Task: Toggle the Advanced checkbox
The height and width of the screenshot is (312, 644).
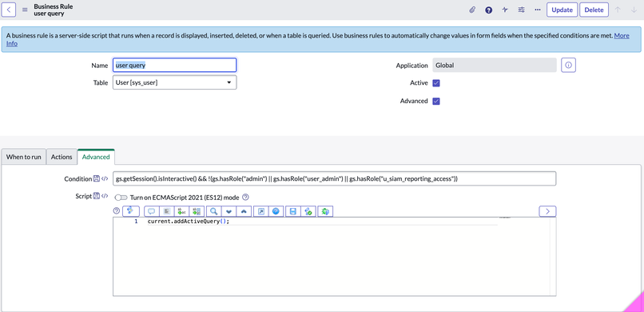Action: click(x=436, y=101)
